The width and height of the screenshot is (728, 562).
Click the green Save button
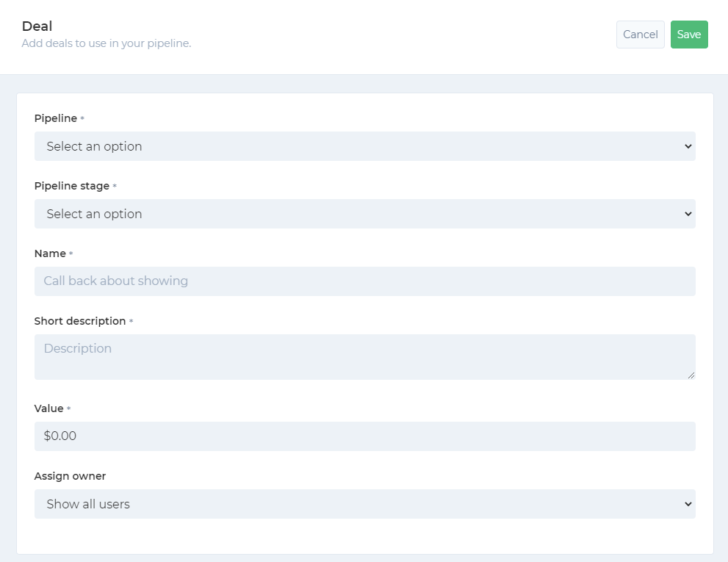[689, 35]
